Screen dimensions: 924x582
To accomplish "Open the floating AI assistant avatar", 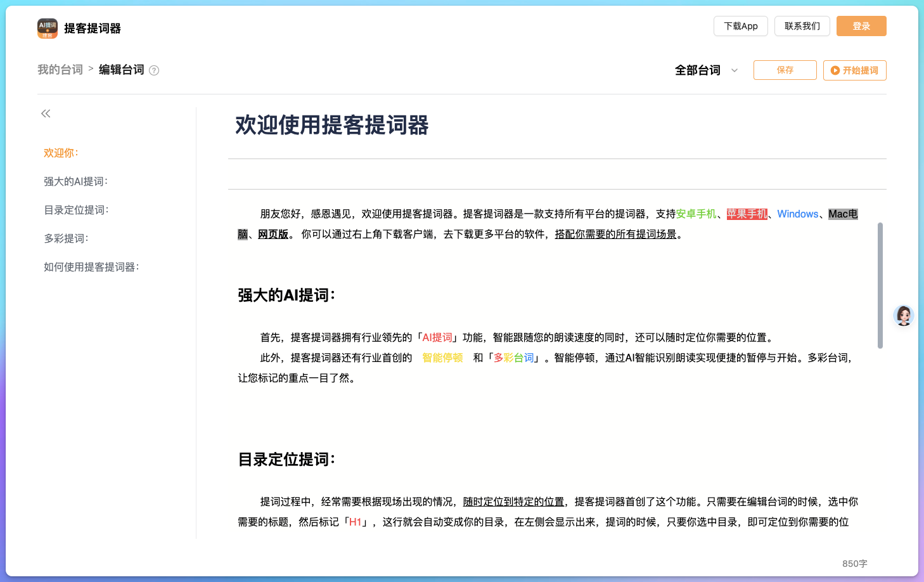I will [x=903, y=315].
